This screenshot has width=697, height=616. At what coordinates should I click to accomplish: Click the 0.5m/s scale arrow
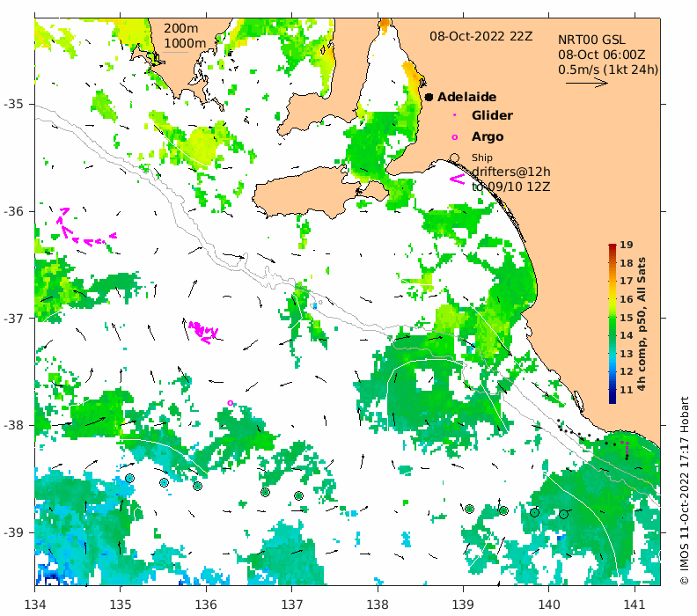pos(587,82)
